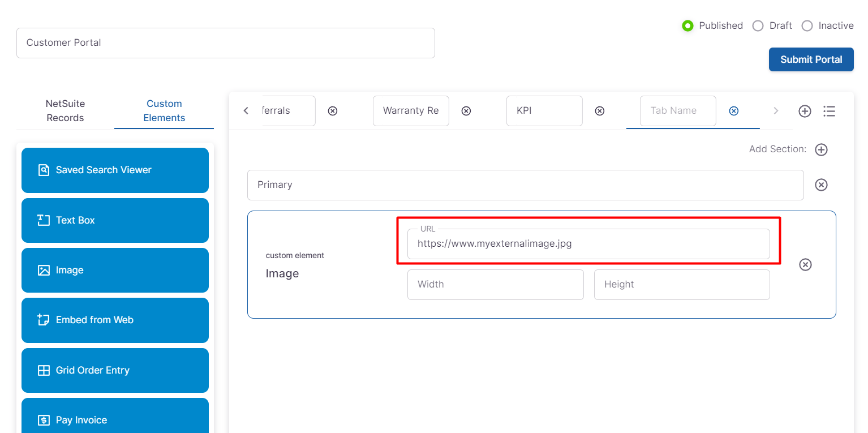Image resolution: width=868 pixels, height=433 pixels.
Task: Remove the KPI tab
Action: [x=599, y=111]
